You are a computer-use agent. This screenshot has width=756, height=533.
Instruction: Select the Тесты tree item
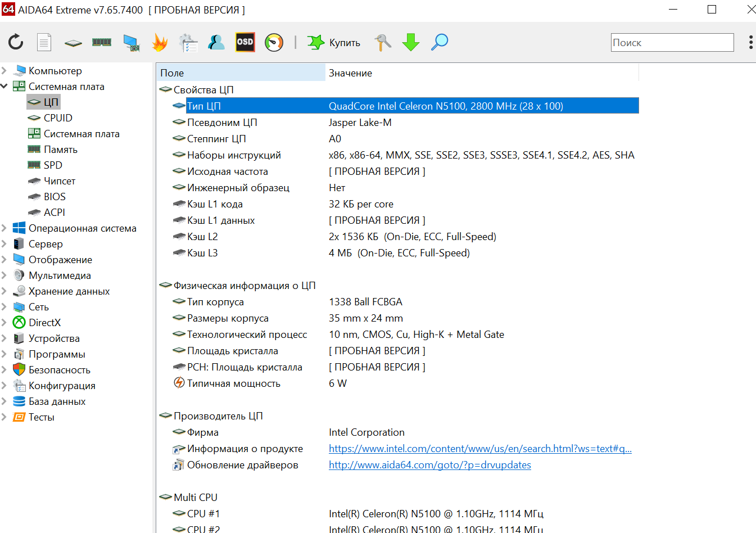pos(42,417)
